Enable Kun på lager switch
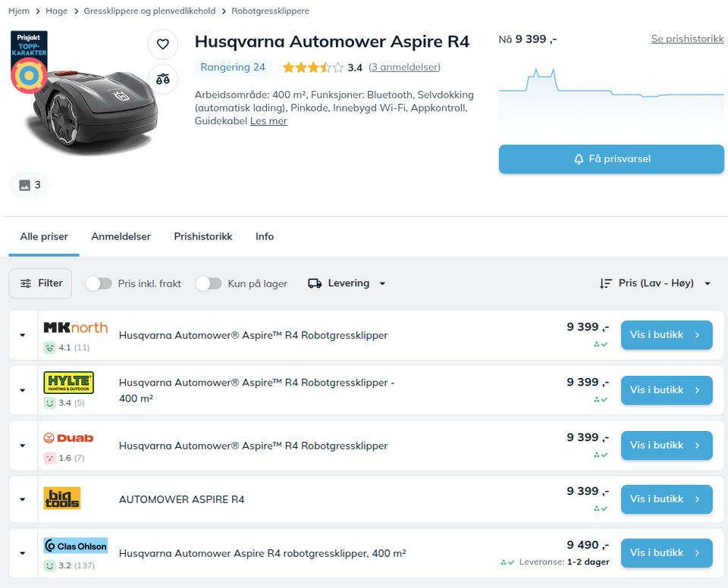Viewport: 728px width, 588px height. 209,283
